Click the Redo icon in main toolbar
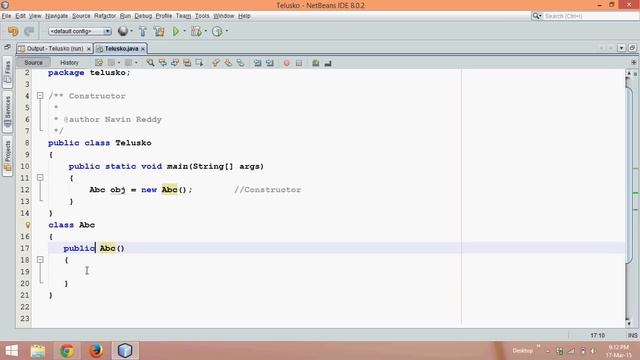640x360 pixels. pyautogui.click(x=29, y=31)
